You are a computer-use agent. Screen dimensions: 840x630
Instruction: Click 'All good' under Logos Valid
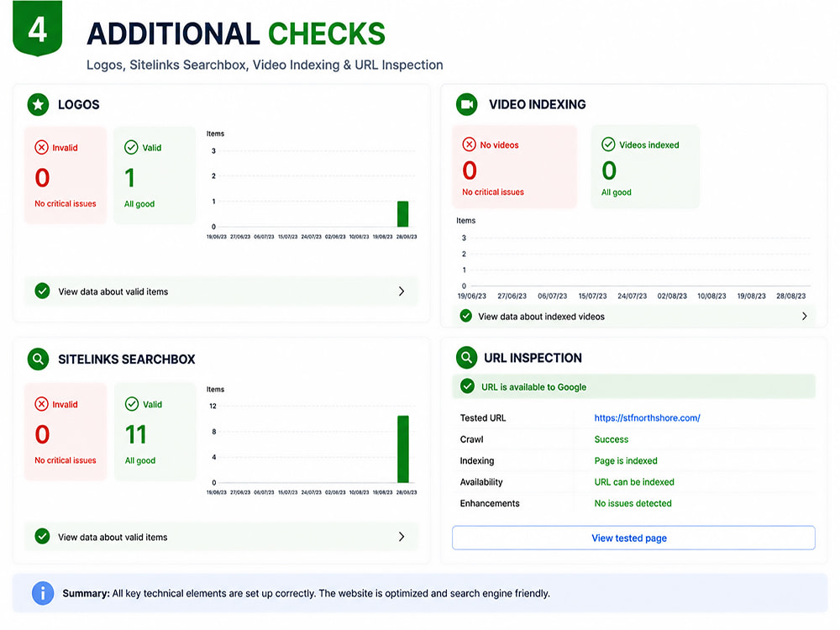139,203
